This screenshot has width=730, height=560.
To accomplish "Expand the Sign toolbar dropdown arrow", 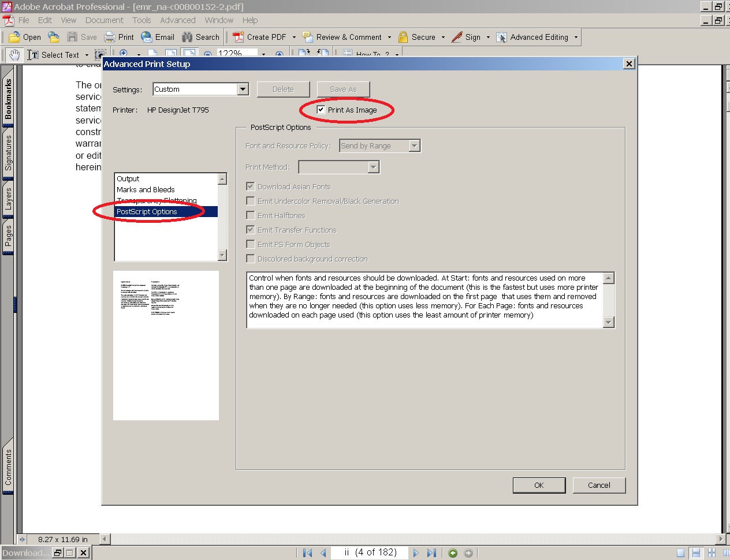I will (x=488, y=37).
